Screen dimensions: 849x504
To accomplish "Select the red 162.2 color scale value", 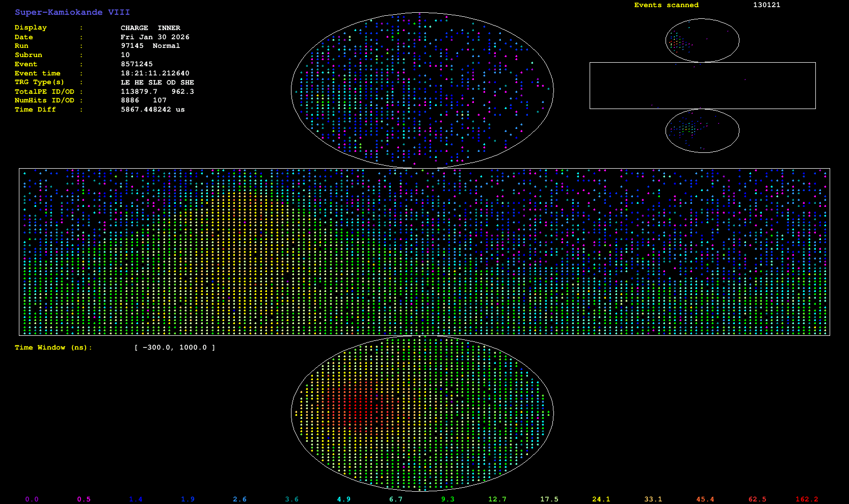I will (x=806, y=499).
